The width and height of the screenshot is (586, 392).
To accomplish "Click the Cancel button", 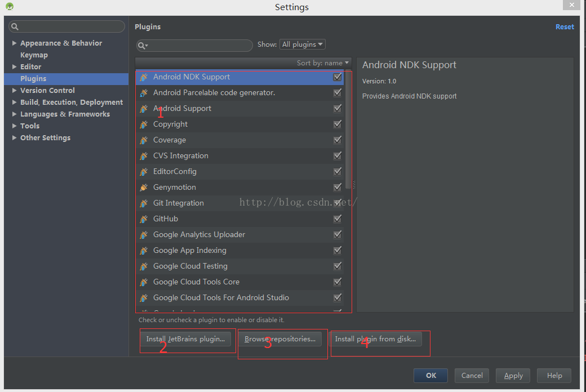I will click(x=472, y=376).
